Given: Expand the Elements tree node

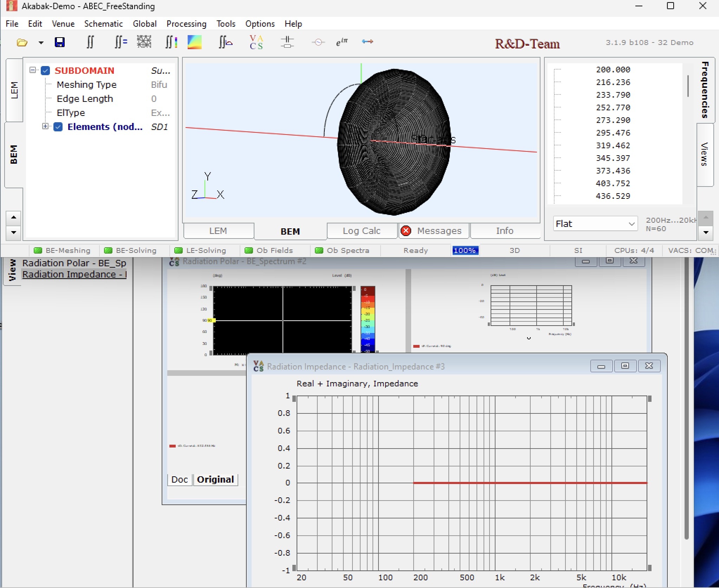Looking at the screenshot, I should click(x=45, y=126).
